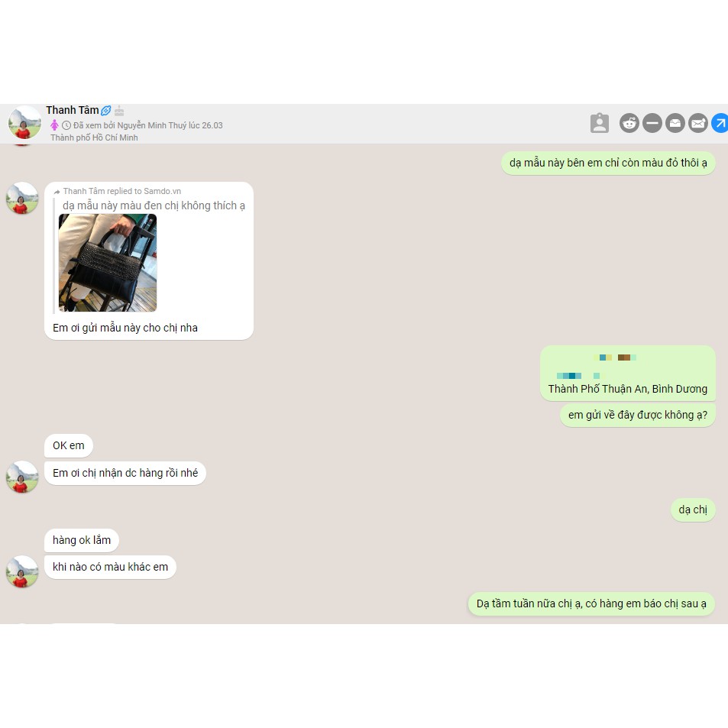Click the contact name Thanh Tâm in header
Viewport: 728px width, 728px height.
tap(73, 110)
